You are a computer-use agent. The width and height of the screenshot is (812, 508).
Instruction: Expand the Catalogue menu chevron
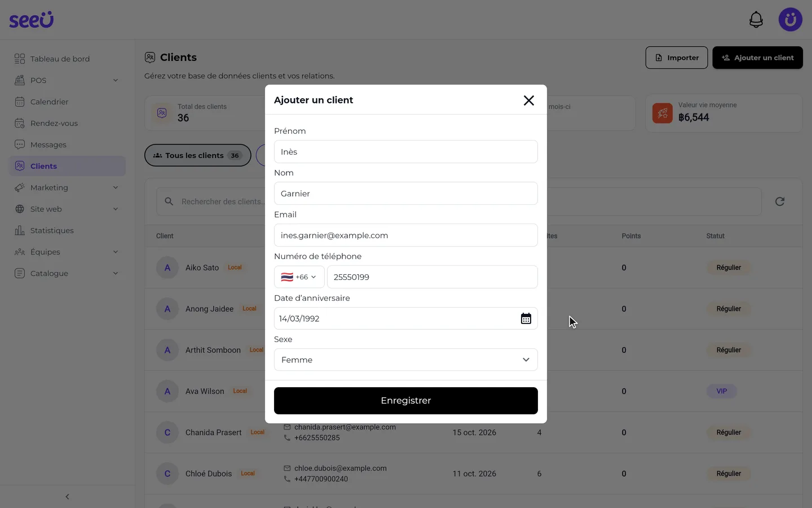tap(116, 273)
